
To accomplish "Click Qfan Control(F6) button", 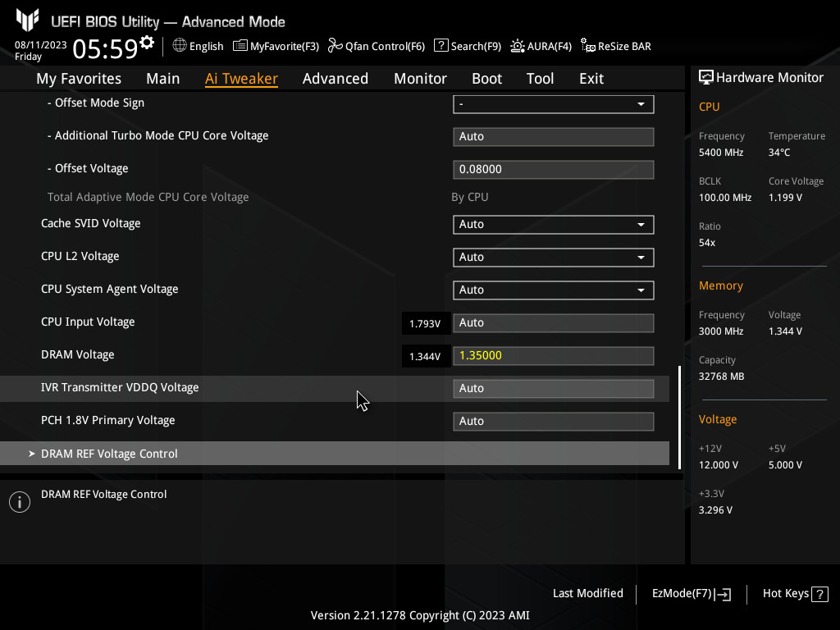I will click(x=377, y=46).
